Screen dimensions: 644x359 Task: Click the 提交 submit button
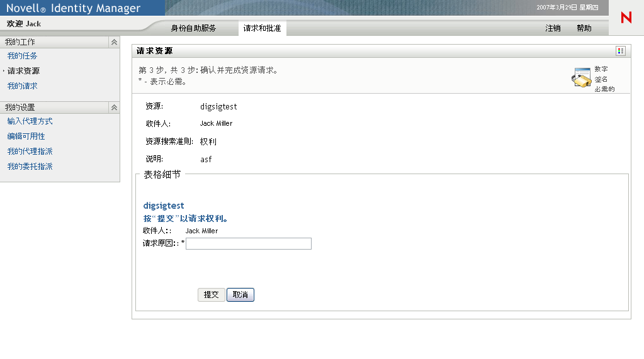pos(211,295)
